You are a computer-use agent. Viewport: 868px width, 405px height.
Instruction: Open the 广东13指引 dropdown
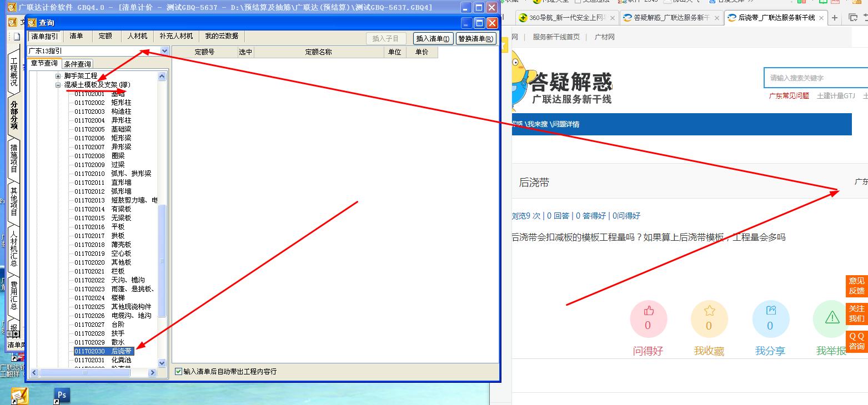164,50
